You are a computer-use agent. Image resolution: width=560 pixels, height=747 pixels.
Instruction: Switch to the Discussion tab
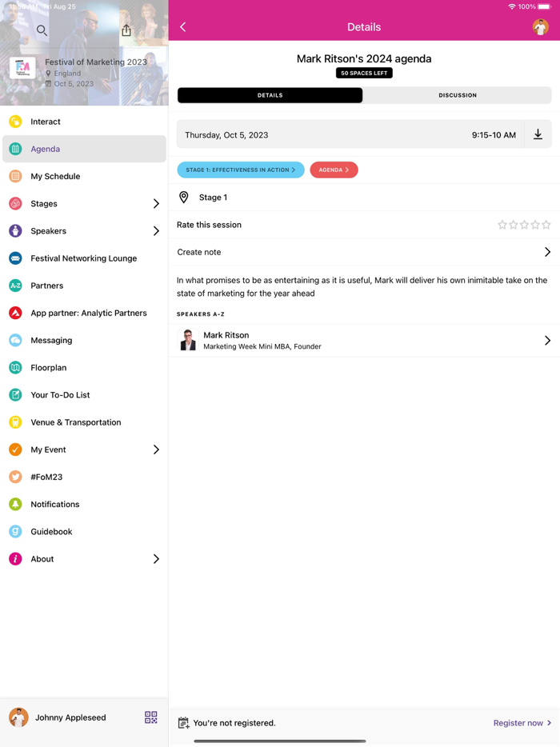tap(458, 95)
